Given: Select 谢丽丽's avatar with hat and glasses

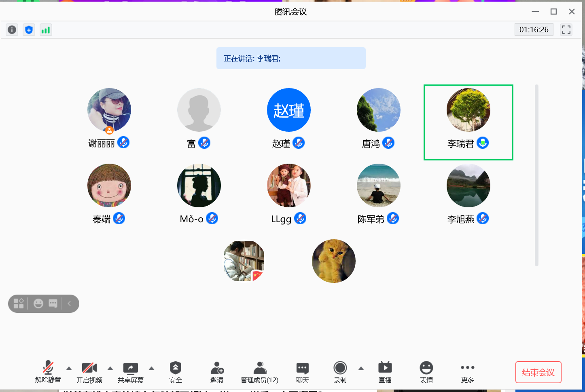Looking at the screenshot, I should (109, 110).
